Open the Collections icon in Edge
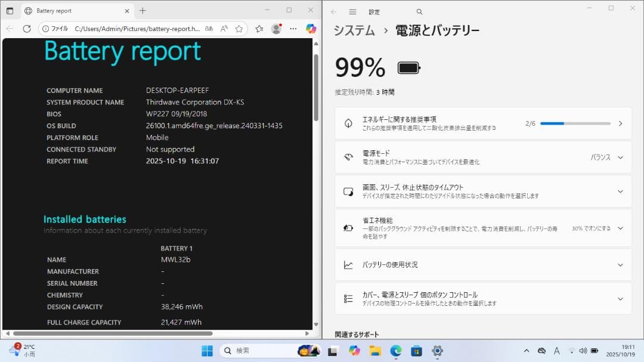 259,29
